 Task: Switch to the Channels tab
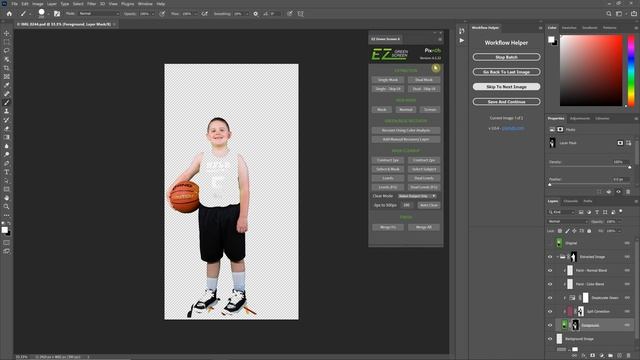click(x=571, y=201)
